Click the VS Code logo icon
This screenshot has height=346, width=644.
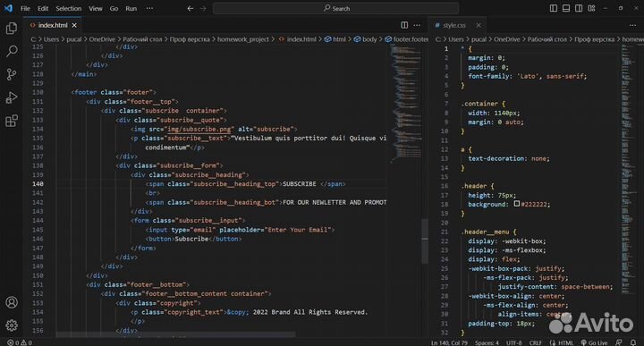coord(8,8)
